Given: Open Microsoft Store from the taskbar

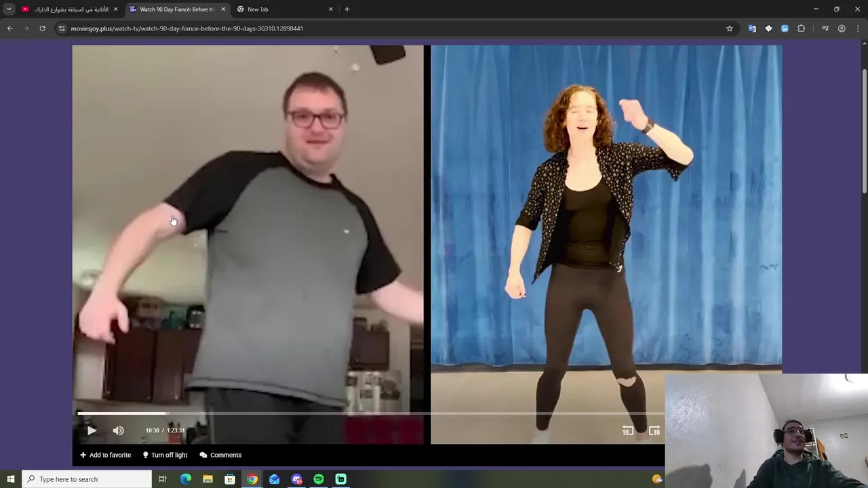Looking at the screenshot, I should (x=230, y=479).
